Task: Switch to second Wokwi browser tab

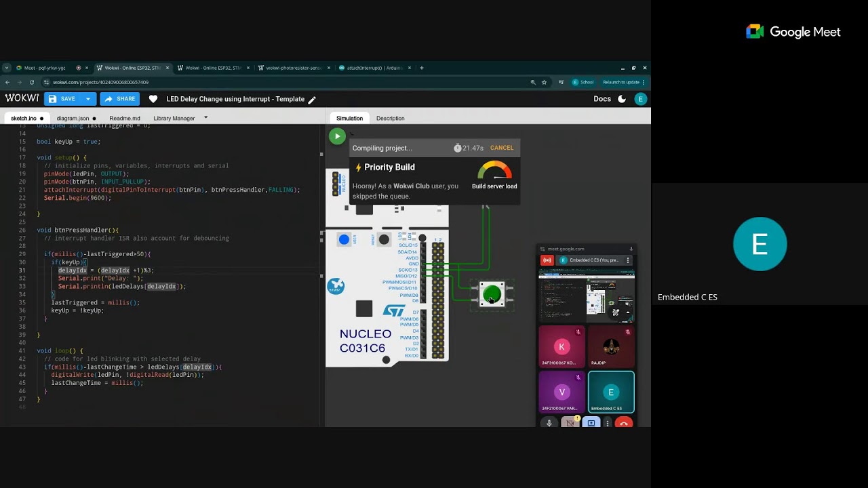Action: (213, 68)
